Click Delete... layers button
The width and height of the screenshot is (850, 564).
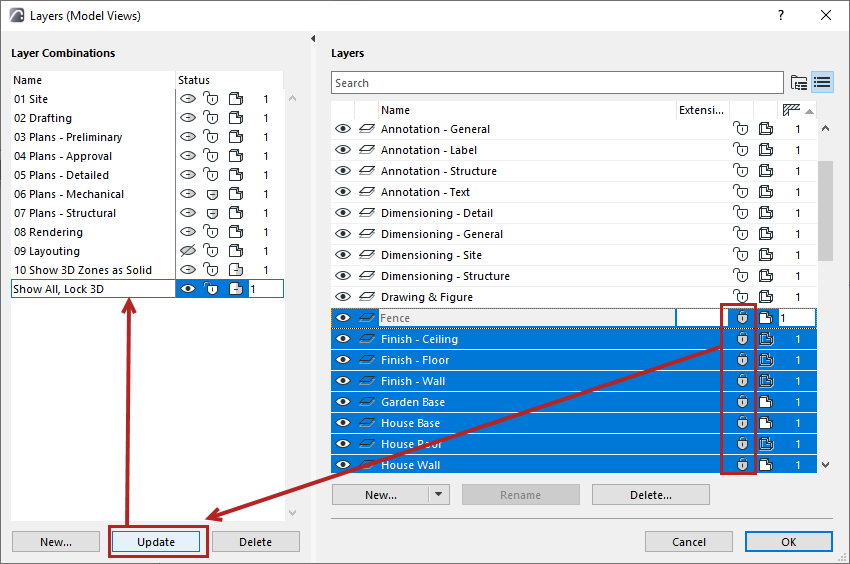[651, 495]
